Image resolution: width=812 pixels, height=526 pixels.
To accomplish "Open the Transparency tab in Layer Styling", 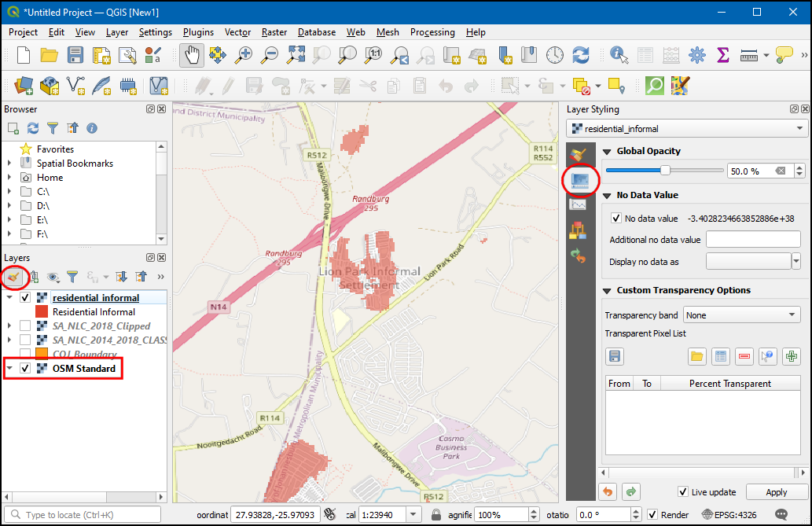I will coord(580,180).
